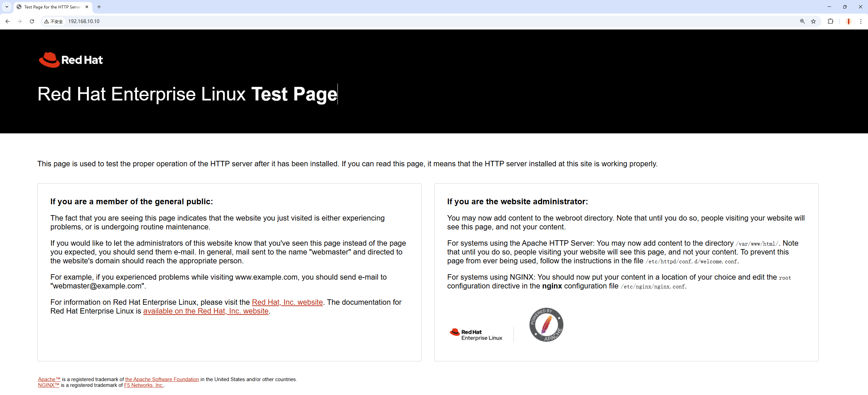Screen dimensions: 868x395
Task: Open a new tab with plus button
Action: point(99,7)
